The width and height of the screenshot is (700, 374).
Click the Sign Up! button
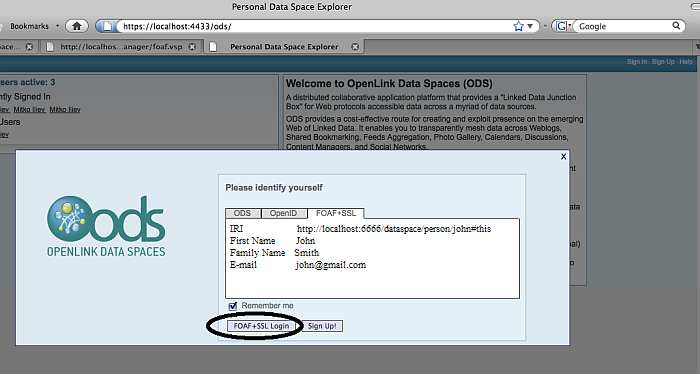pos(322,326)
